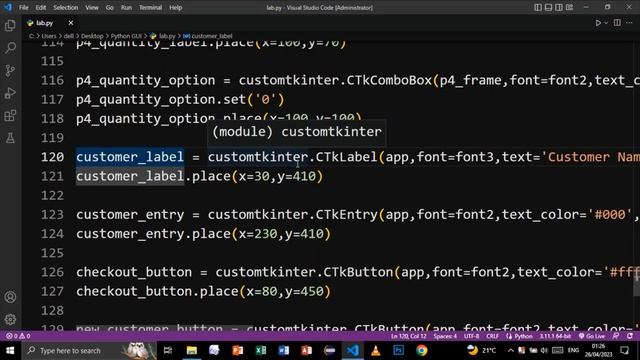Expand the run options dropdown arrow
The image size is (640, 360).
[606, 23]
